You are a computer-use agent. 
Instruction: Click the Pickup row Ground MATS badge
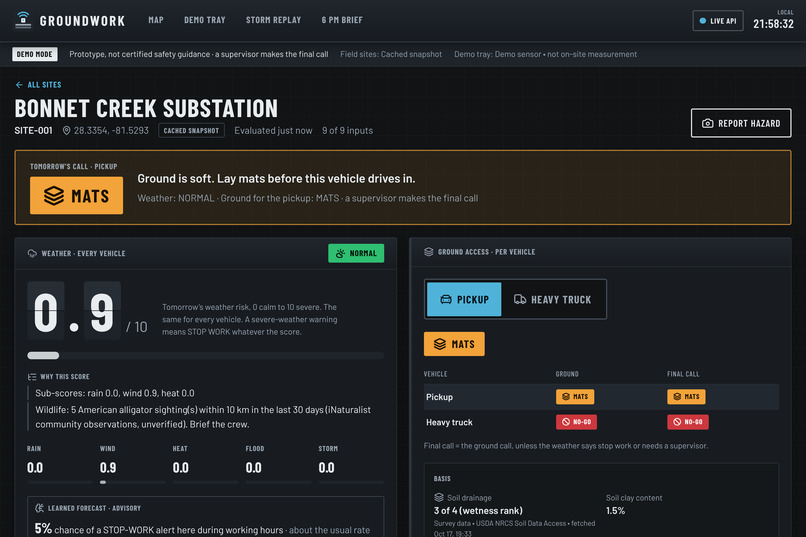[575, 397]
